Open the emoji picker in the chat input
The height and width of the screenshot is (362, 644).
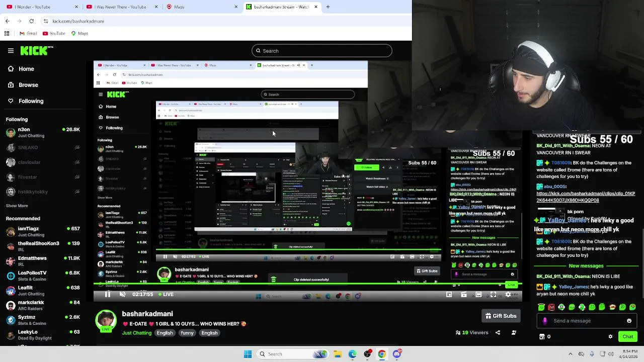629,321
